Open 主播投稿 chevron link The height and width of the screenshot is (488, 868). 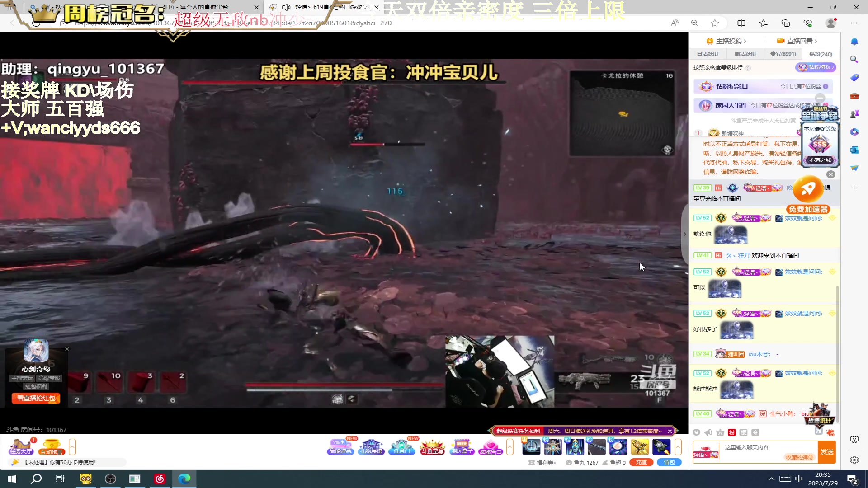(726, 41)
